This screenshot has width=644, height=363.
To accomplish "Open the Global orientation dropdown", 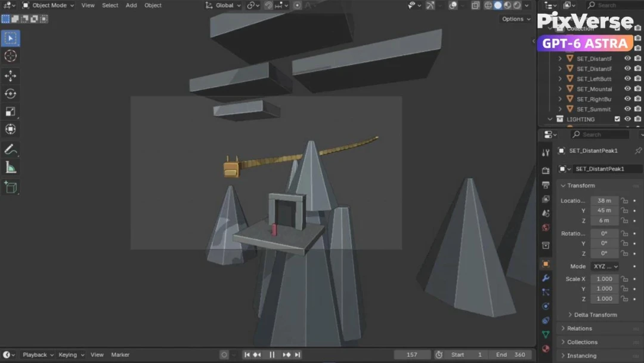I will point(224,5).
